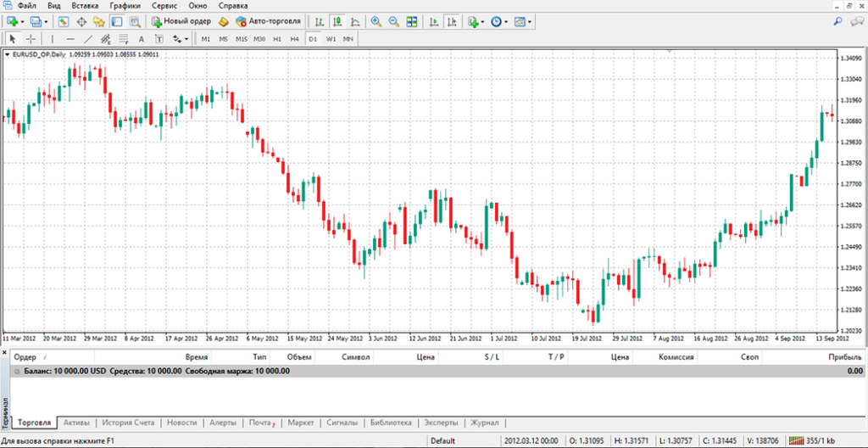868x448 pixels.
Task: Select the horizontal line tool
Action: (70, 39)
